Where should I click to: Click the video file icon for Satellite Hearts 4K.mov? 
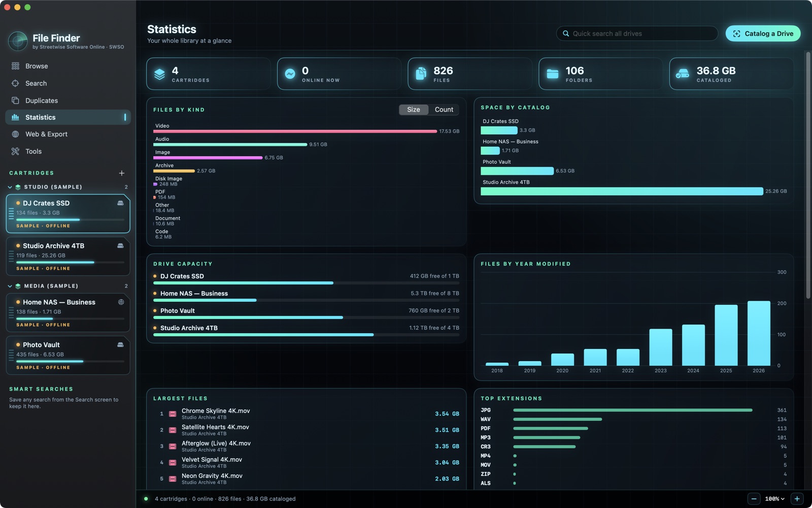pyautogui.click(x=173, y=430)
